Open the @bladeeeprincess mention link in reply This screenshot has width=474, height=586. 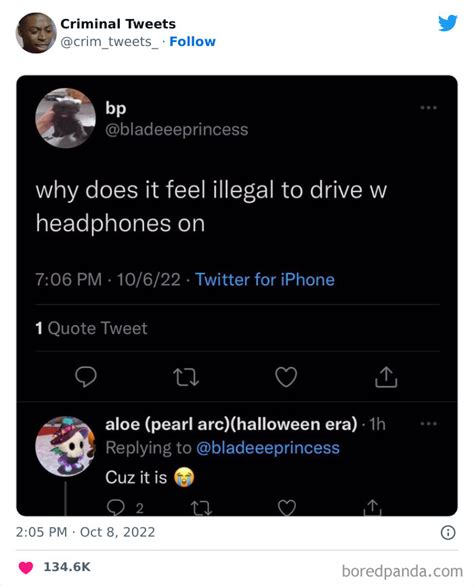(268, 448)
